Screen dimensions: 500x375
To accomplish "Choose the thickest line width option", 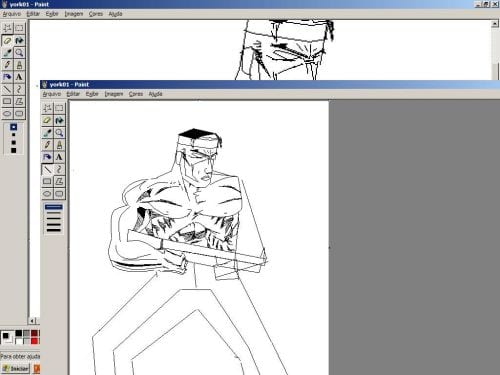I will click(53, 230).
